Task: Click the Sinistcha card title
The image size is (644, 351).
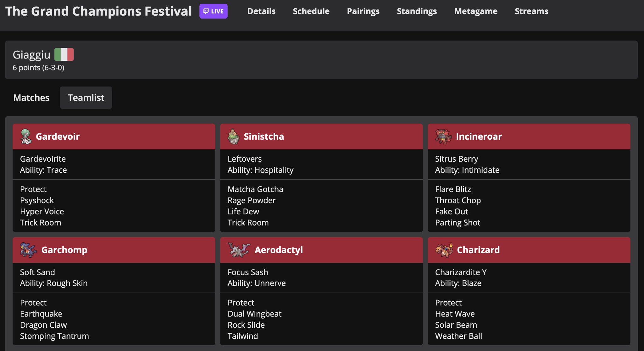Action: [x=264, y=136]
